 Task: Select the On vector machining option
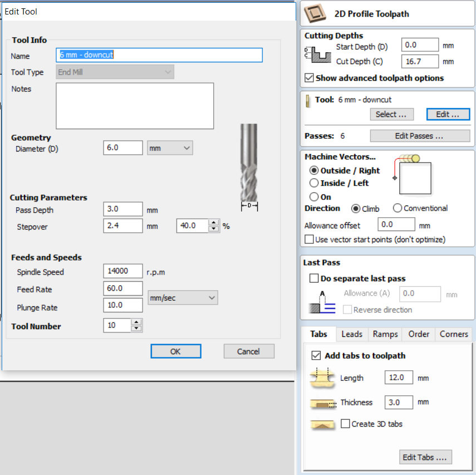314,197
